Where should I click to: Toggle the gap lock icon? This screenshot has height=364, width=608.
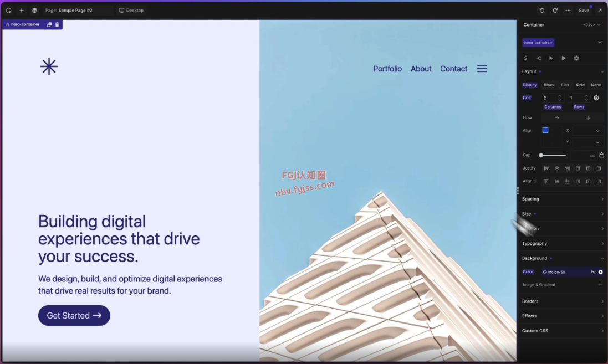pyautogui.click(x=601, y=155)
